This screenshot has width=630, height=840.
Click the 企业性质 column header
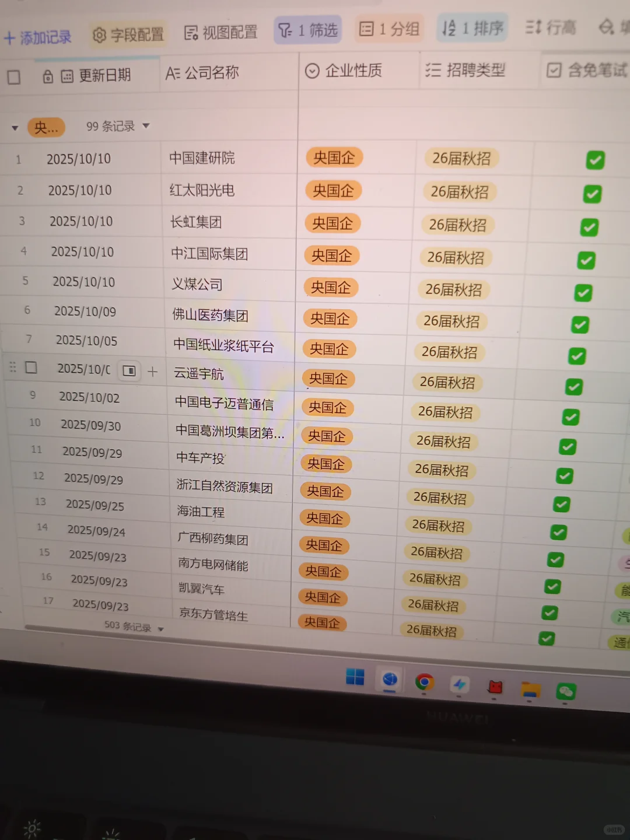pyautogui.click(x=359, y=71)
